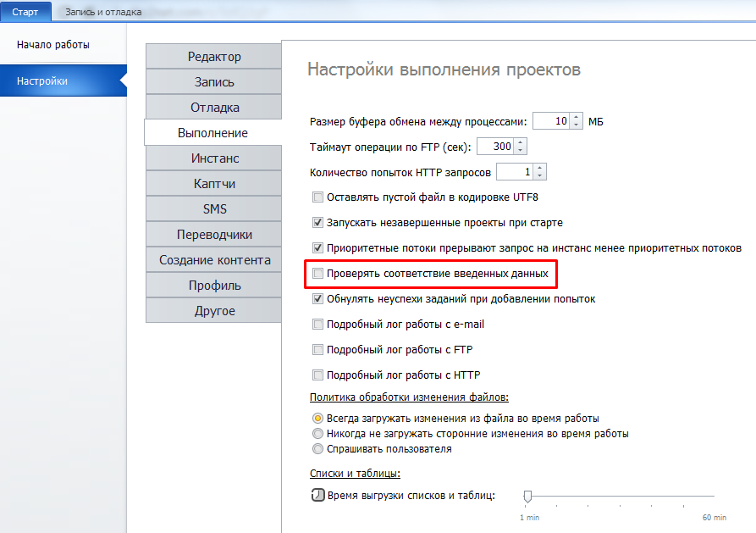
Task: Decrease the FTP timeout with down arrow
Action: tap(521, 150)
